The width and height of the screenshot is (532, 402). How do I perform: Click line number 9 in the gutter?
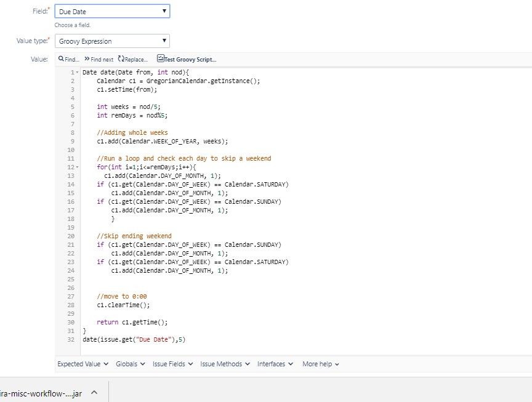pyautogui.click(x=72, y=141)
